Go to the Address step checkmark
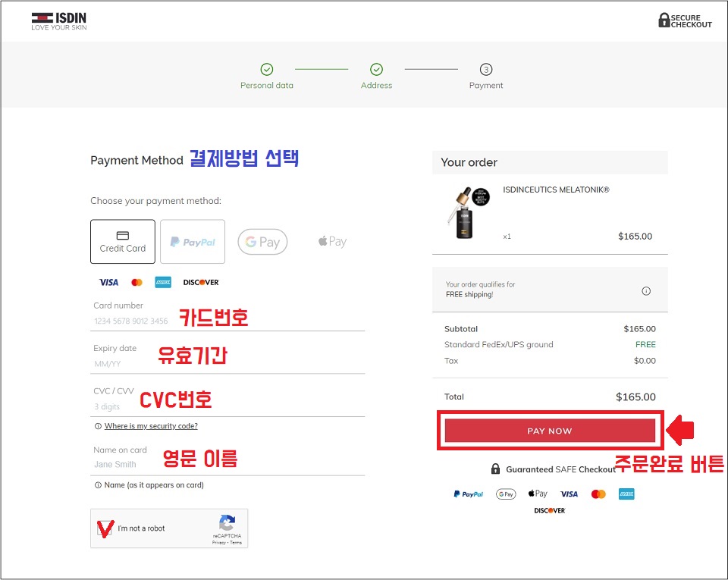 coord(377,70)
